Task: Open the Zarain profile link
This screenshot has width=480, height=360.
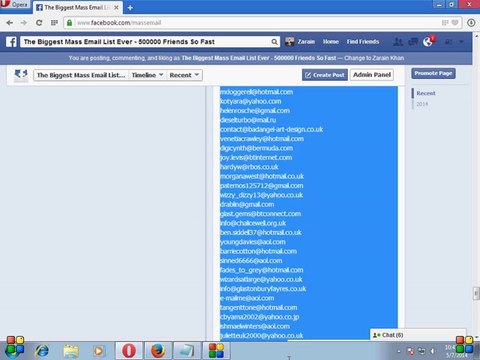Action: (306, 42)
